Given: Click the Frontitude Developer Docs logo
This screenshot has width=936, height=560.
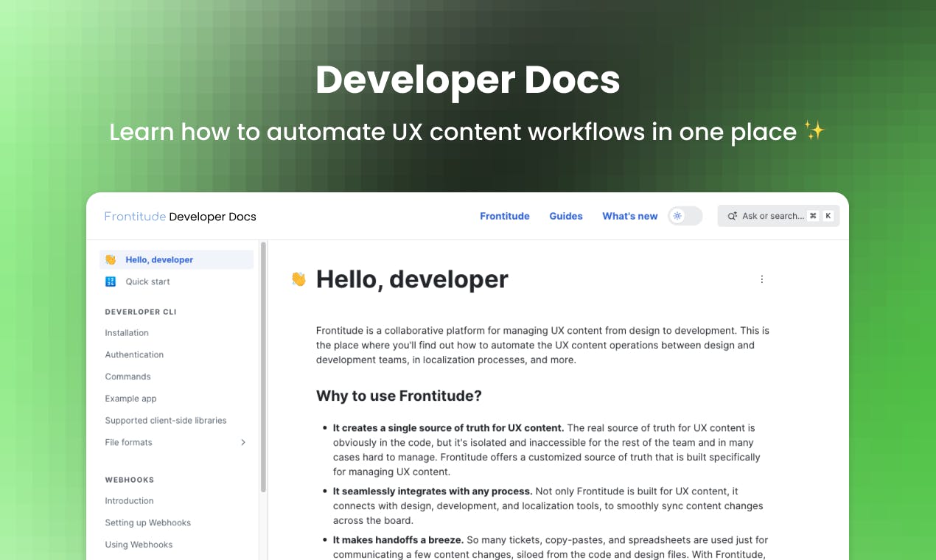Looking at the screenshot, I should point(181,217).
